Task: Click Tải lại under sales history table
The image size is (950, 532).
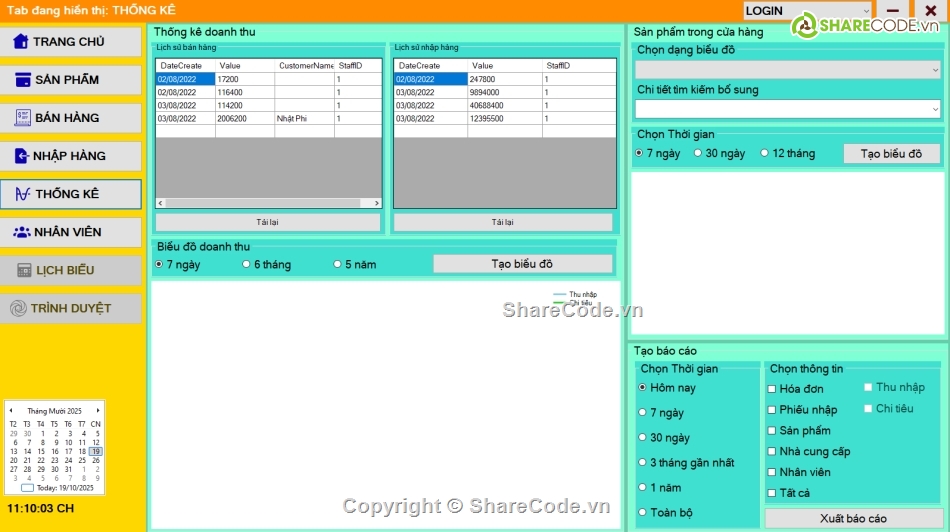Action: tap(268, 222)
